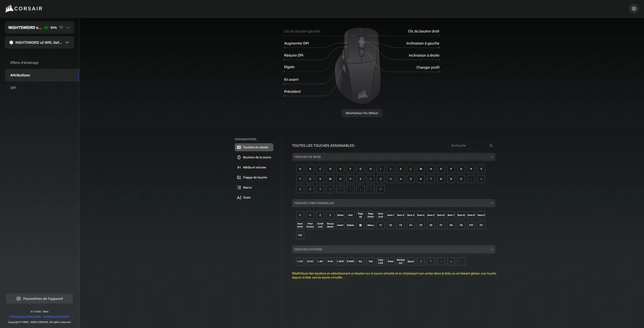Select the Changer profil assignment
This screenshot has height=328, width=644.
click(428, 67)
